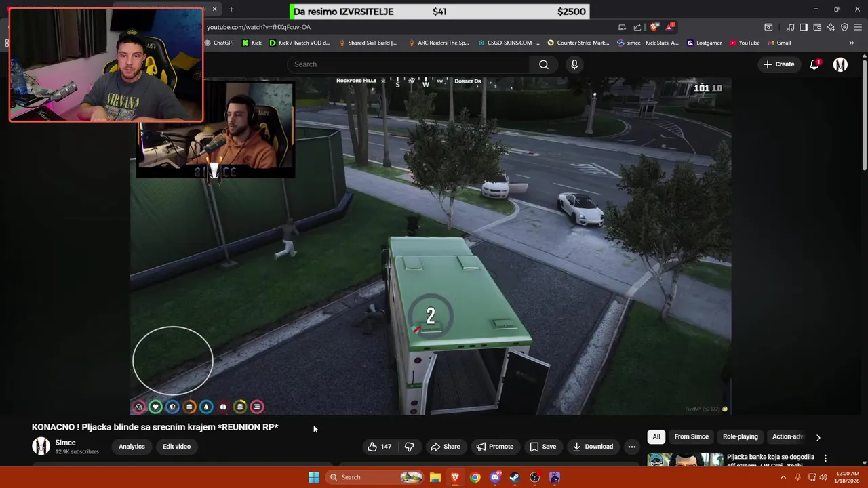
Task: Open YouTube notifications bell
Action: [x=814, y=64]
